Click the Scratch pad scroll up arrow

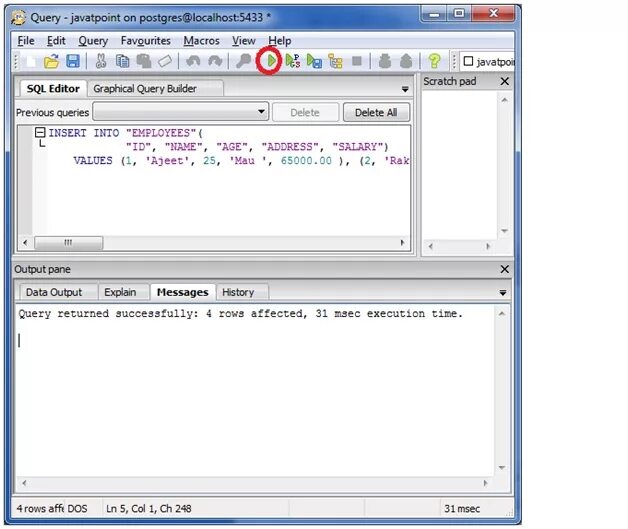tap(505, 99)
